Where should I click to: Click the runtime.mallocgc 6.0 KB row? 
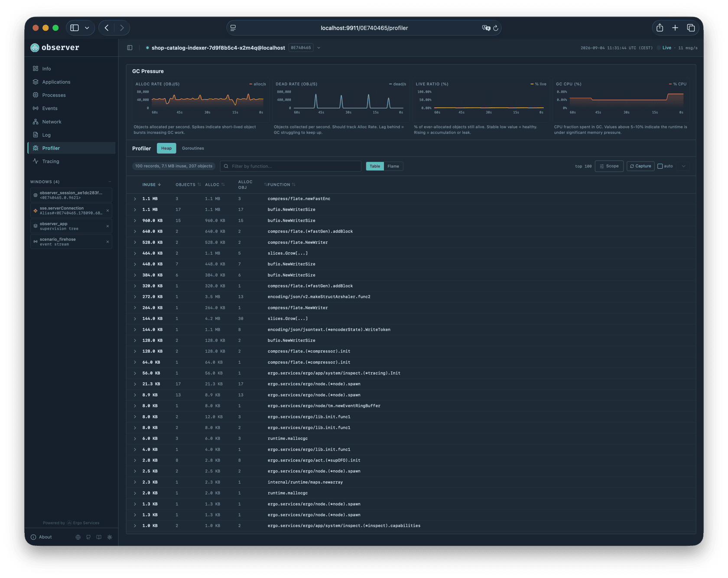click(411, 439)
